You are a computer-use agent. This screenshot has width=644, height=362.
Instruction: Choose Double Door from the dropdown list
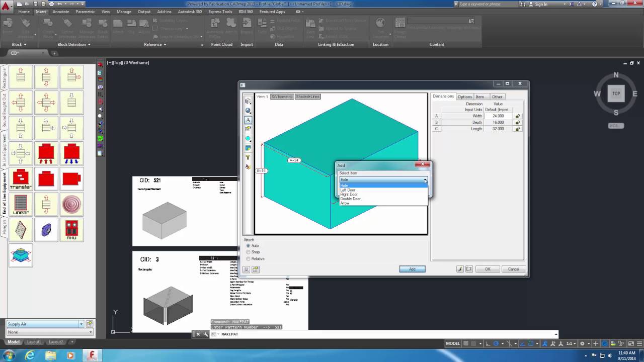[x=350, y=199]
